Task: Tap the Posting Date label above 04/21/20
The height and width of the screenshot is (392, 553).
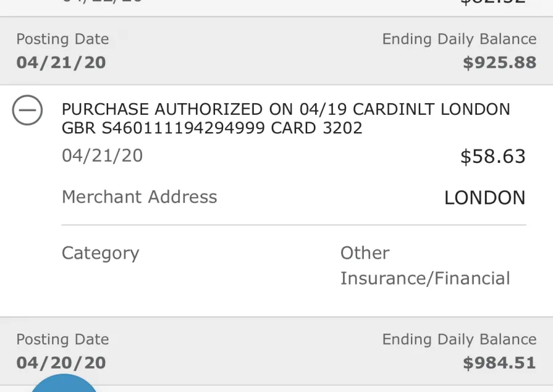Action: 63,39
